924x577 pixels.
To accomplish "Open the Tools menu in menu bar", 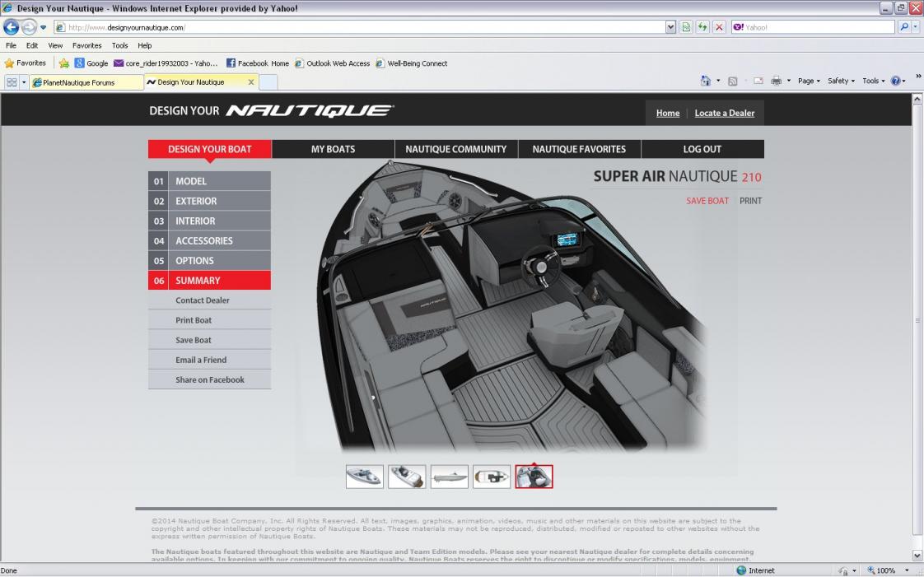I will pos(120,45).
